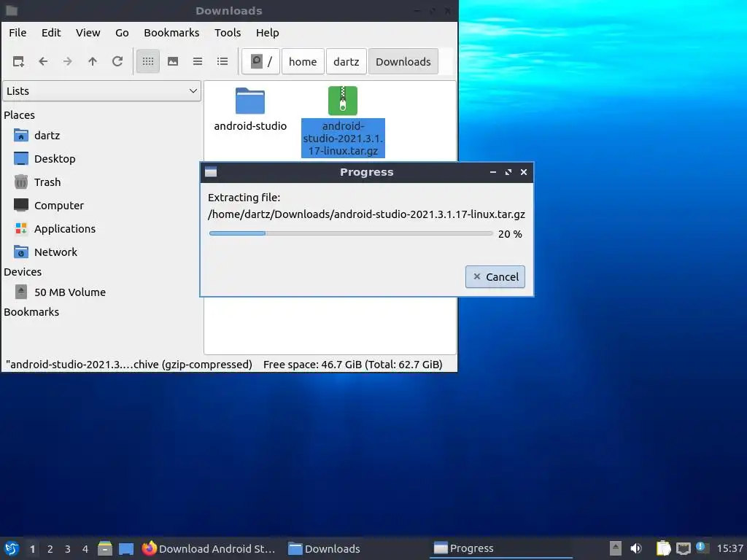Click the network connection tray icon
This screenshot has height=560, width=747.
683,548
